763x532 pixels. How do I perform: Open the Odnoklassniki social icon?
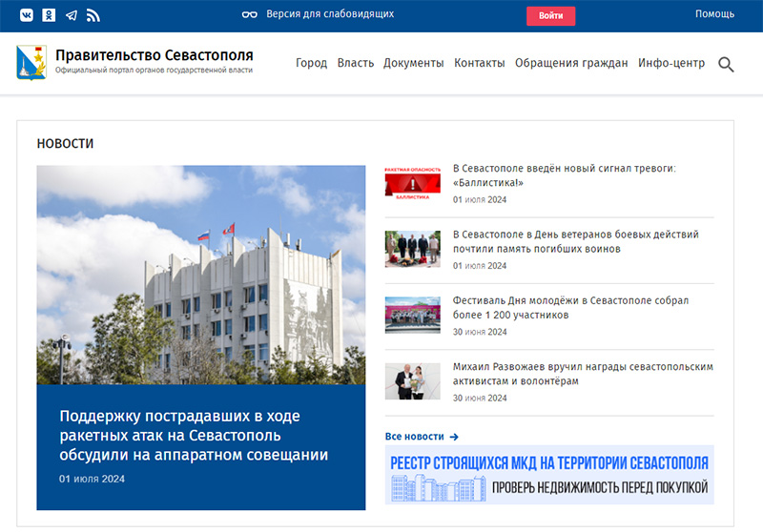point(49,15)
